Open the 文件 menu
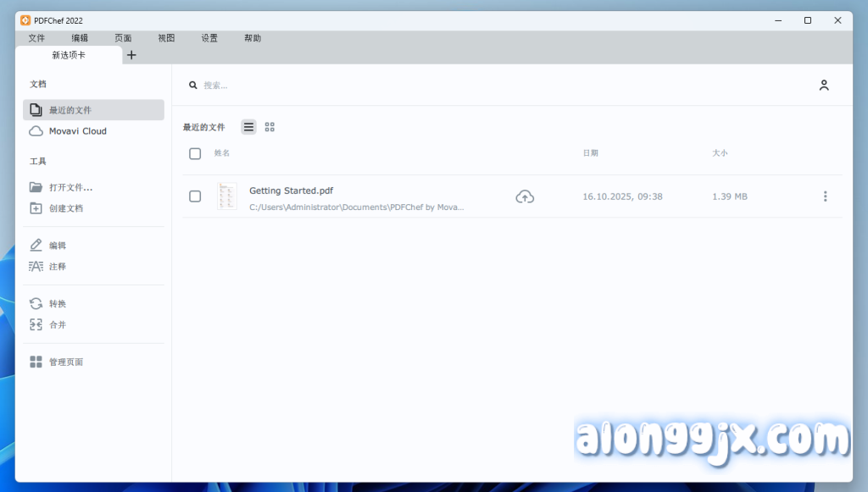This screenshot has height=492, width=868. click(x=36, y=38)
